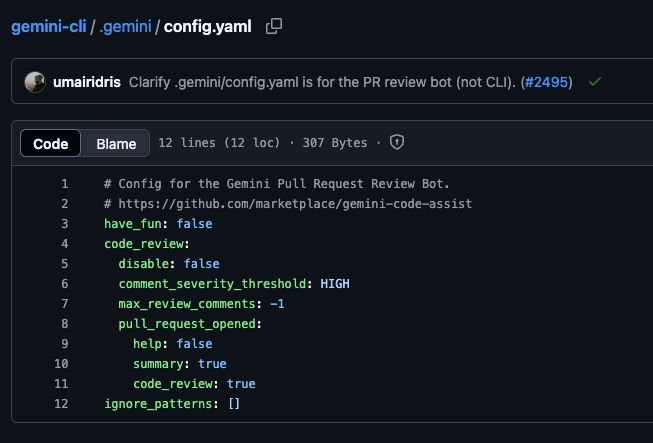
Task: Click the have_fun key
Action: pos(133,224)
